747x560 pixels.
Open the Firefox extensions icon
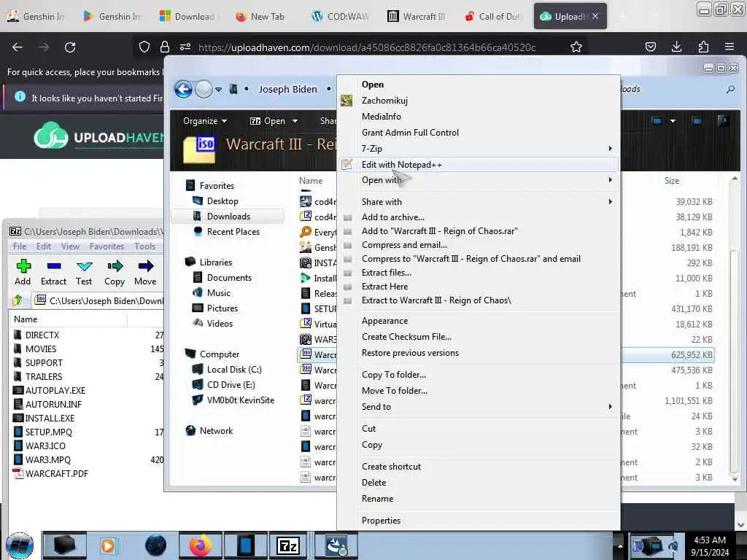703,47
